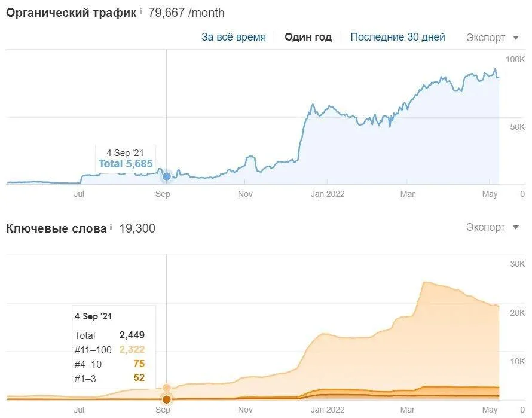
Task: Switch to Последние 30 дней range
Action: pyautogui.click(x=398, y=37)
